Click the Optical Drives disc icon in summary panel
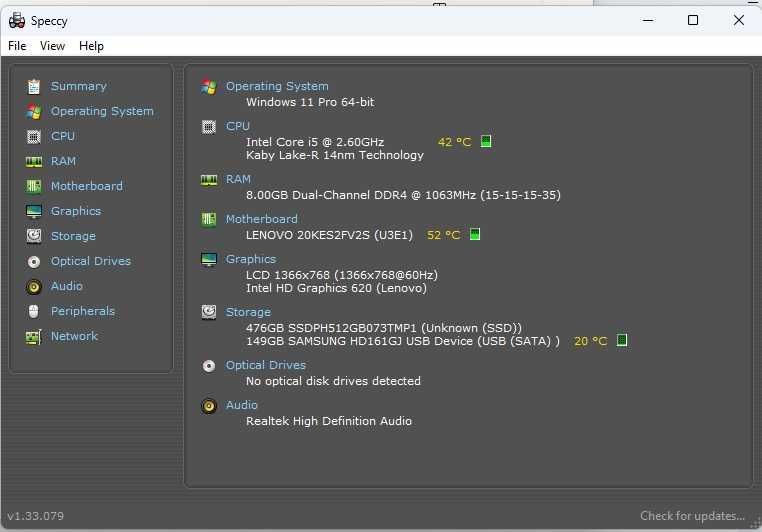The image size is (762, 532). [209, 366]
